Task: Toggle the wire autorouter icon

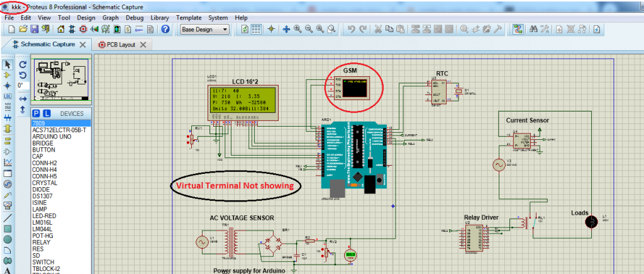Action: 518,29
